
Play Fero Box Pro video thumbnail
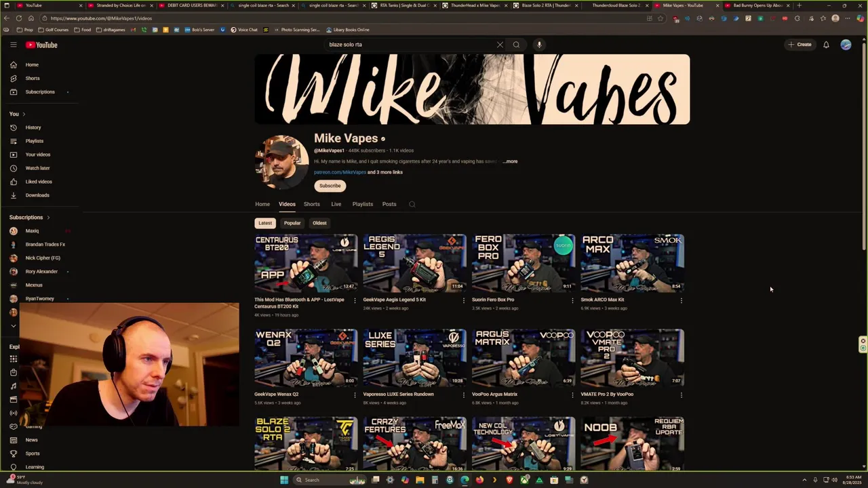(524, 263)
